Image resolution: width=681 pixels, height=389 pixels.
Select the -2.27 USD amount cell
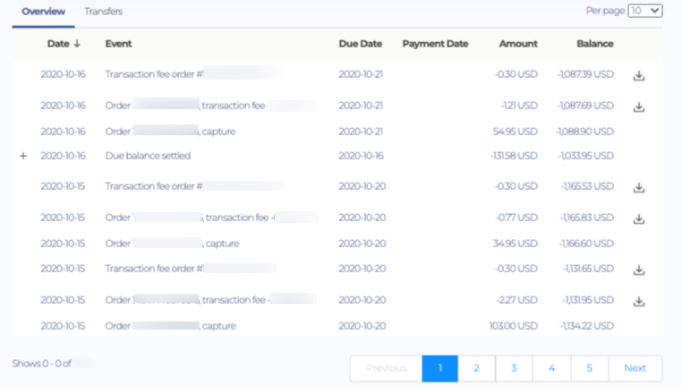(517, 300)
